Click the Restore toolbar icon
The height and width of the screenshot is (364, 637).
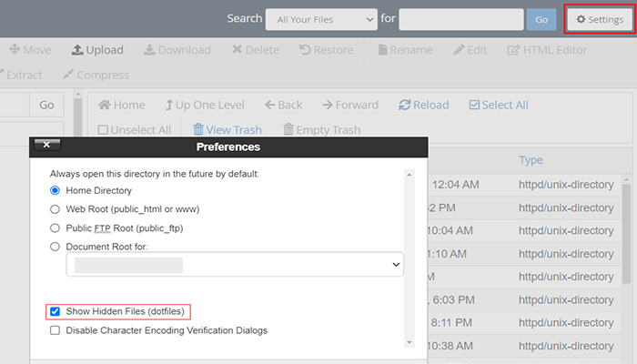[305, 49]
